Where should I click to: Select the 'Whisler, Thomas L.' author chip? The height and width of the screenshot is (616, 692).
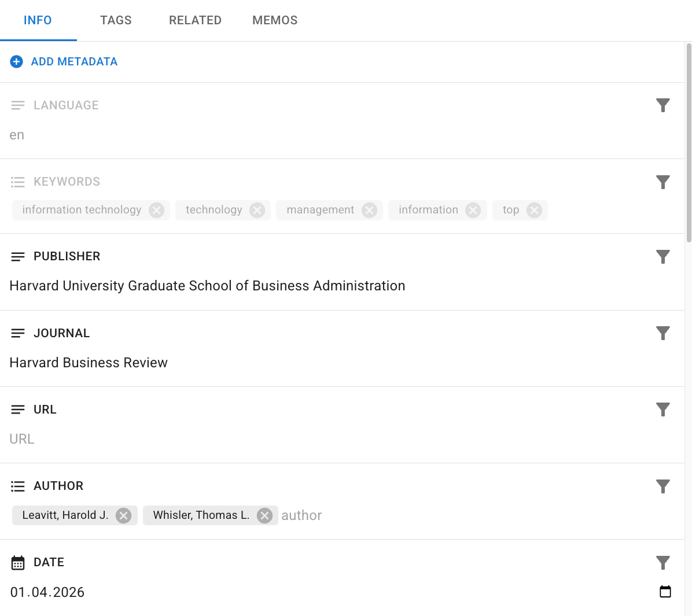pos(210,515)
